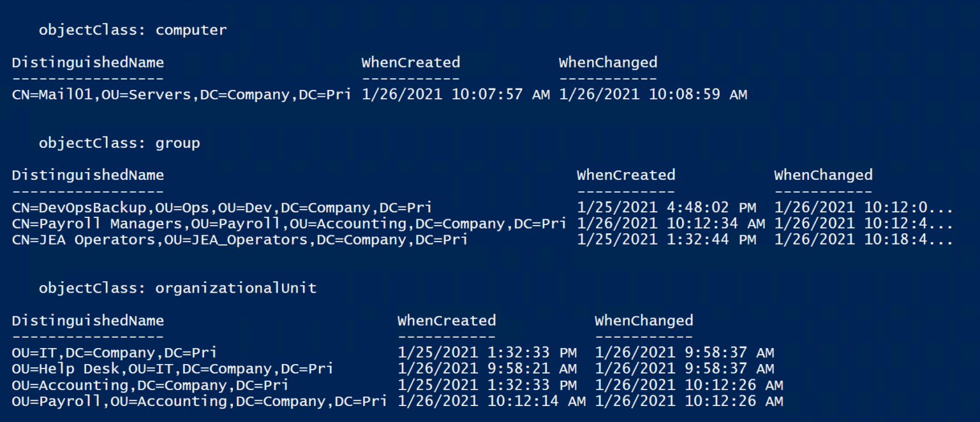Click the WhenChanged column header in group table

tap(823, 175)
